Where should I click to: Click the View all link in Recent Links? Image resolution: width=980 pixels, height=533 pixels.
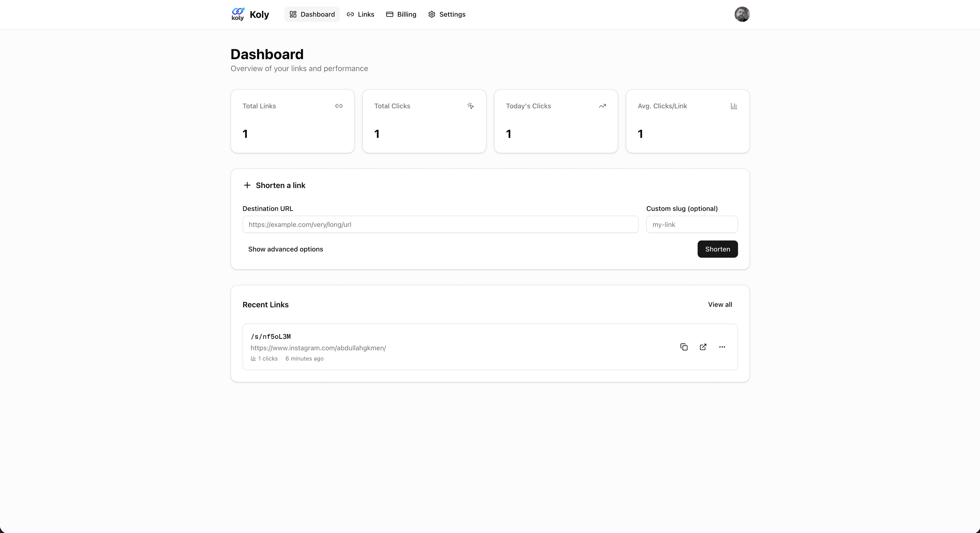tap(720, 304)
